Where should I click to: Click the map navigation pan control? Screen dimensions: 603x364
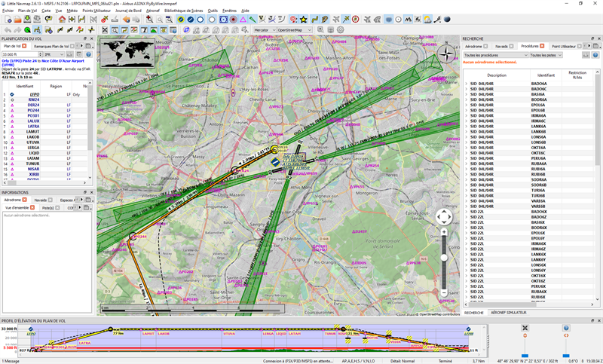point(443,217)
